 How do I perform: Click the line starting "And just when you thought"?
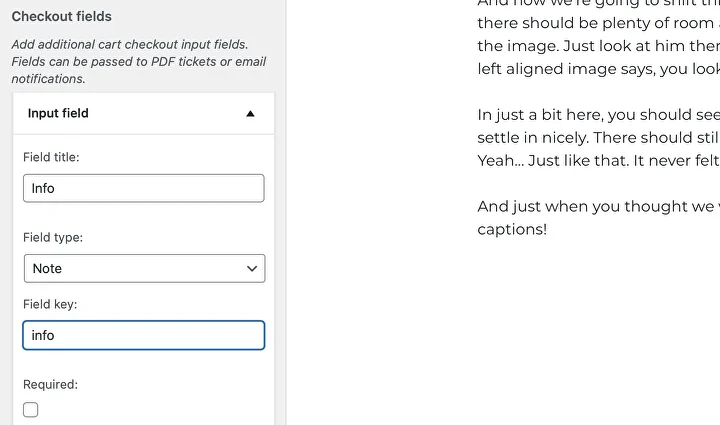point(598,206)
